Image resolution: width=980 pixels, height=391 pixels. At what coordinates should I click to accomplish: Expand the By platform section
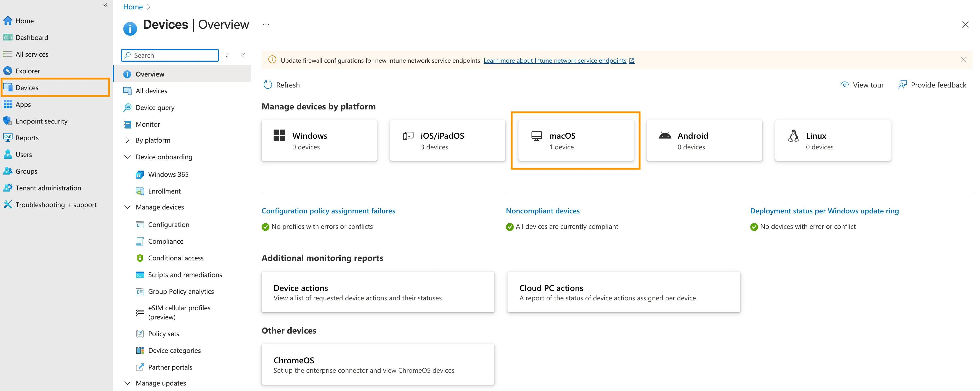[127, 140]
